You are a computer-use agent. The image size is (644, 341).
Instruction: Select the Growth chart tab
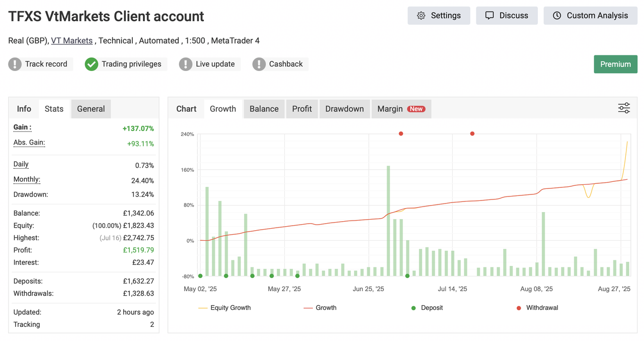(223, 109)
